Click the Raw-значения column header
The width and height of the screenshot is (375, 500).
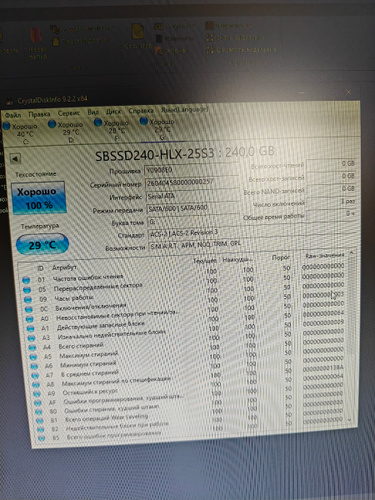(324, 255)
